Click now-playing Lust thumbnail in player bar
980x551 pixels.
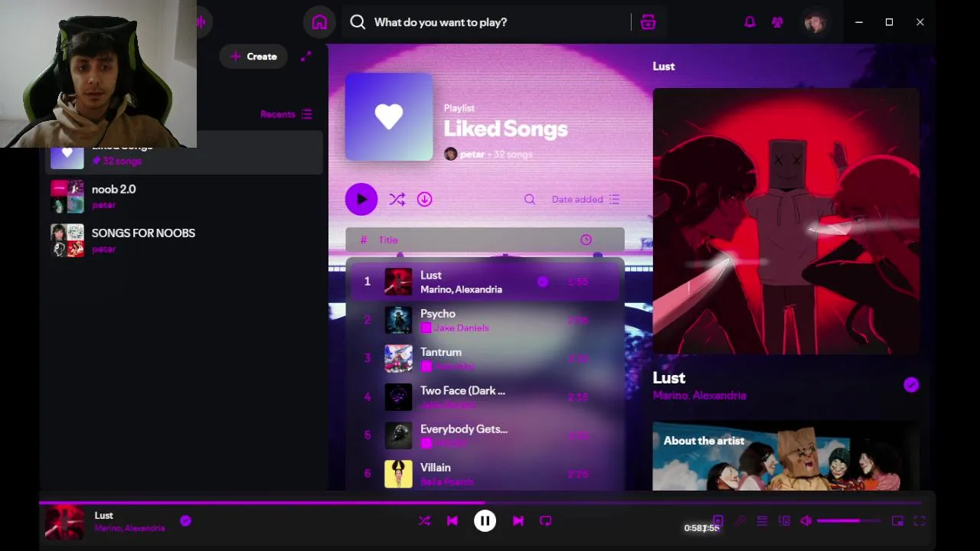[64, 521]
